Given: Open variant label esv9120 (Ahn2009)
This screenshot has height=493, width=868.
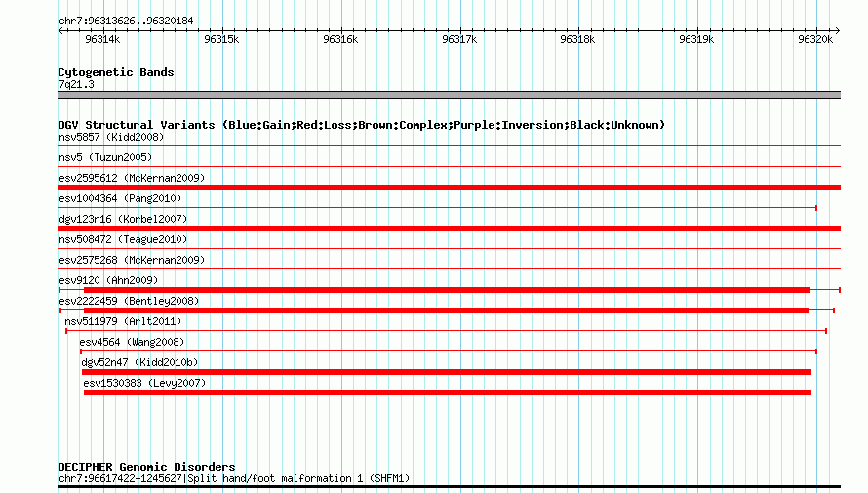Looking at the screenshot, I should click(108, 280).
